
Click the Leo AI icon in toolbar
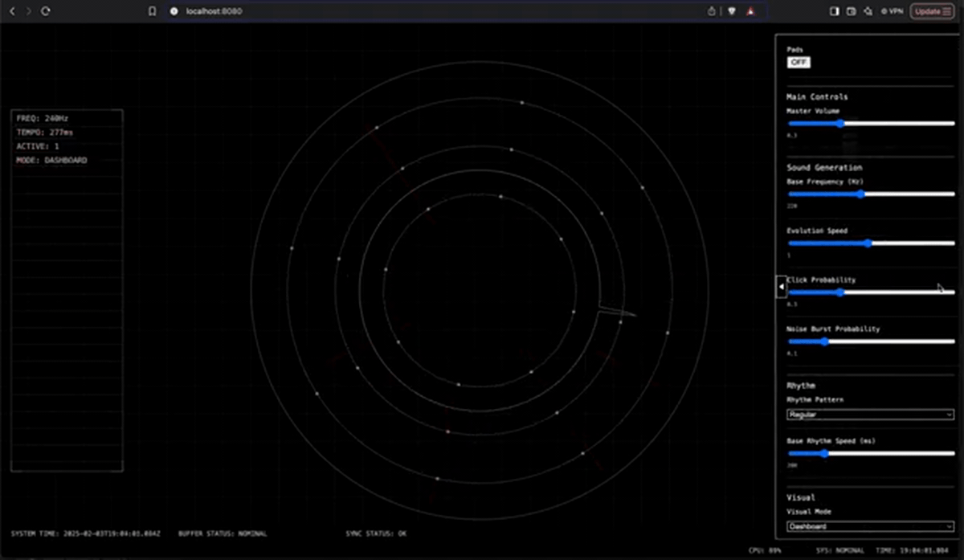(868, 11)
